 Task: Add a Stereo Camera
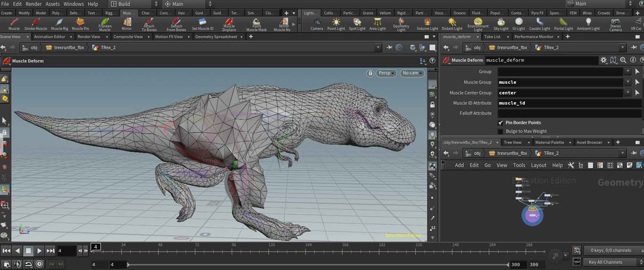pyautogui.click(x=615, y=24)
